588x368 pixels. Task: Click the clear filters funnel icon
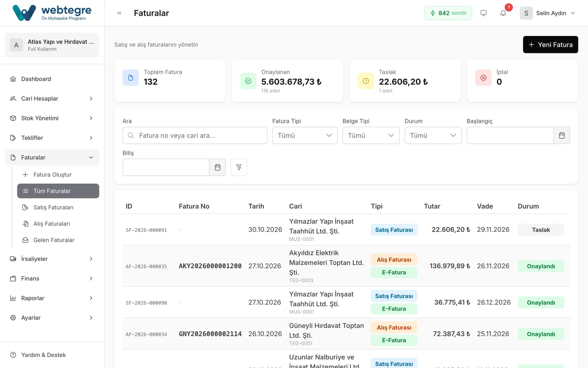(239, 167)
